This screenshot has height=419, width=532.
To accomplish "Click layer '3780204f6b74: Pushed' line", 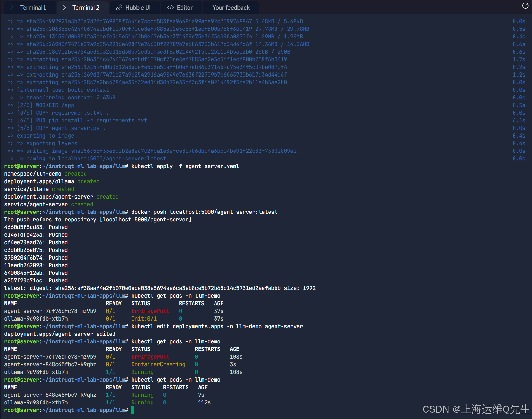I will (36, 258).
